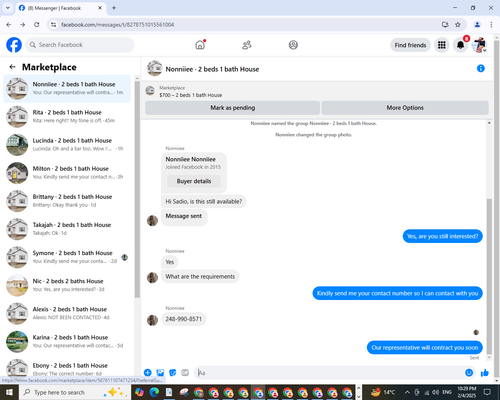Open more actions plus icon in composer
500x400 pixels.
[148, 373]
